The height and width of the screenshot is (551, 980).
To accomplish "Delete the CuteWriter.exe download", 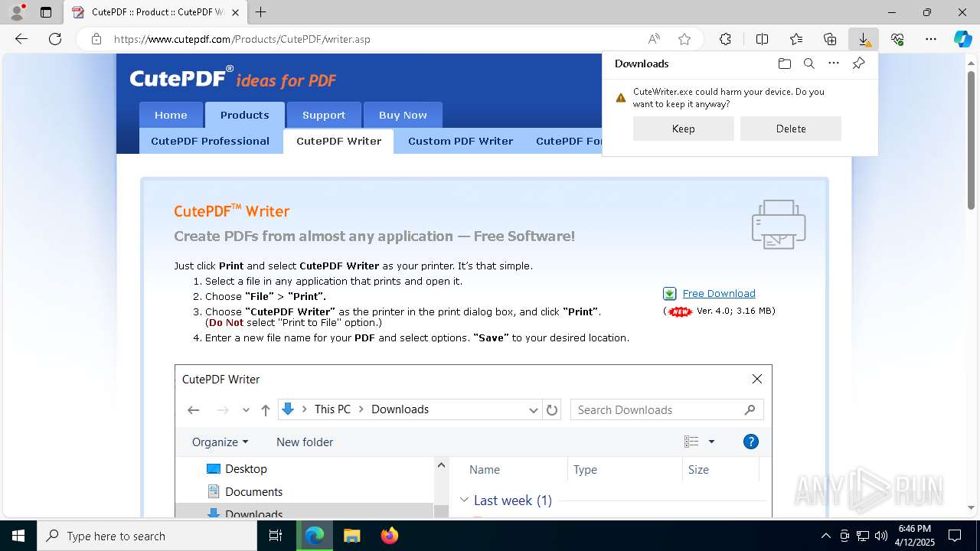I will (x=790, y=129).
